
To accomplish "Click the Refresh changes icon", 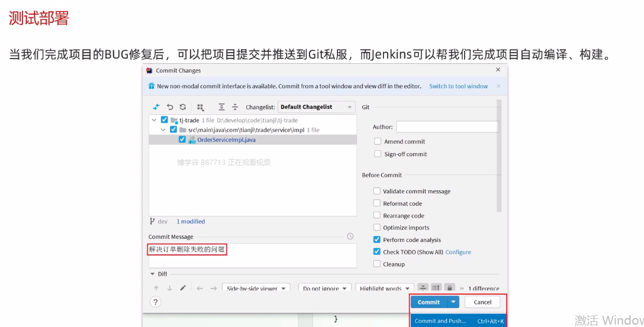I will click(x=183, y=107).
